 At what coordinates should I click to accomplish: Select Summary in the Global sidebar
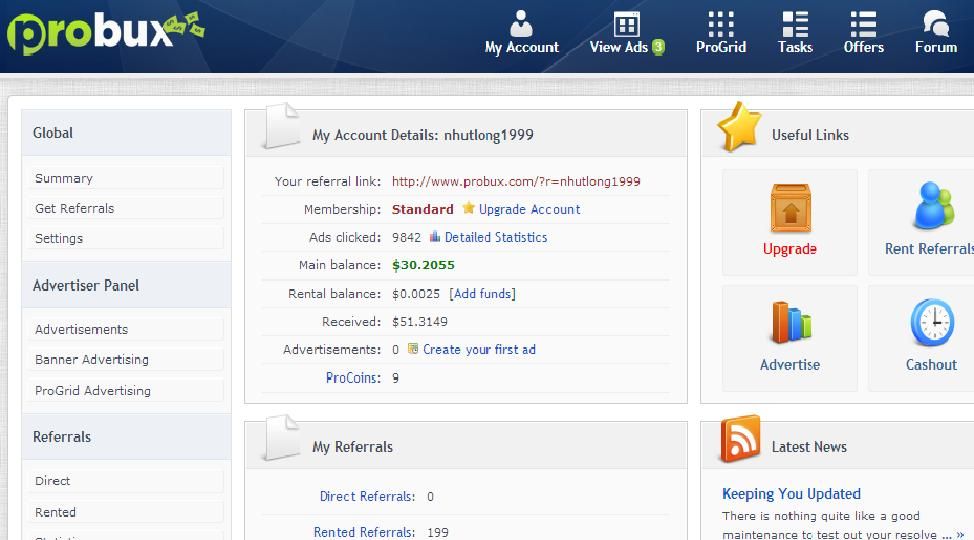pyautogui.click(x=64, y=178)
